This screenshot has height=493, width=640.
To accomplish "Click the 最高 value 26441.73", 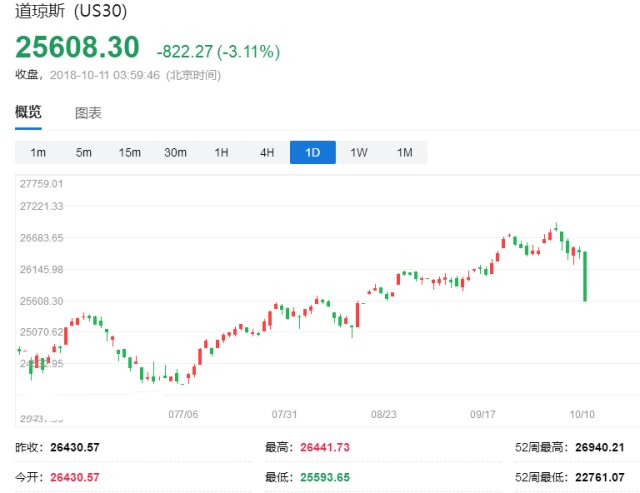I will (x=324, y=447).
